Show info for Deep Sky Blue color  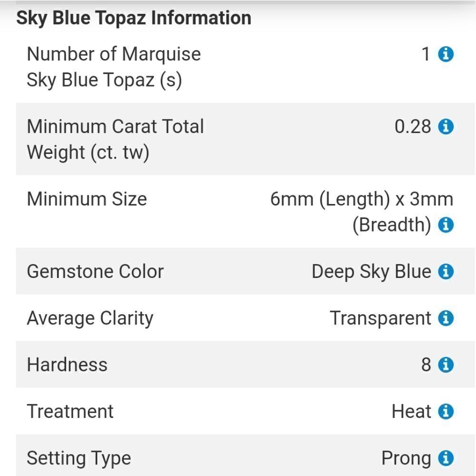tap(446, 271)
